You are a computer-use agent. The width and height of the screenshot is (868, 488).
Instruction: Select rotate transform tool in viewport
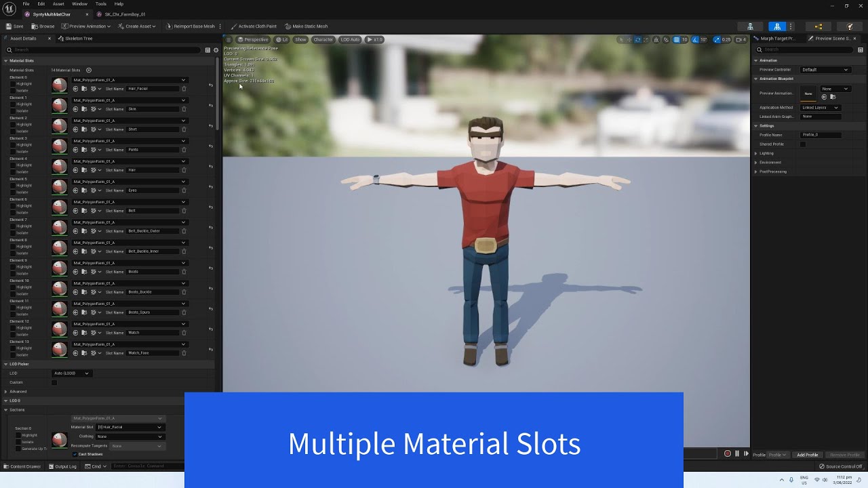point(637,39)
